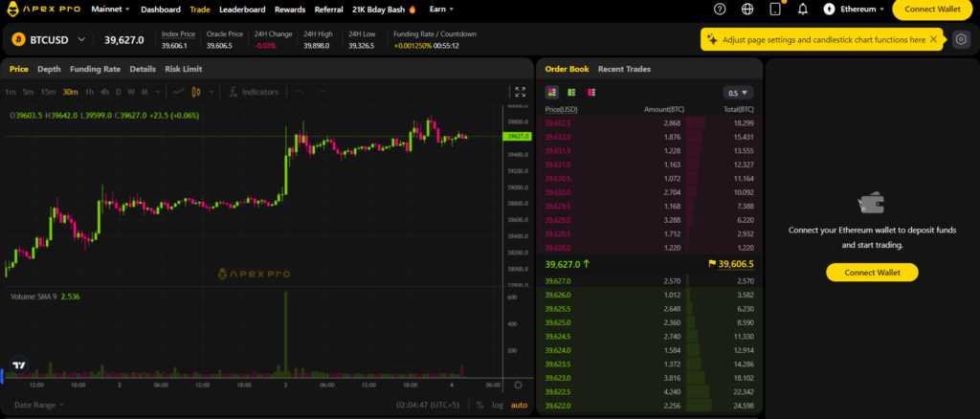Image resolution: width=980 pixels, height=419 pixels.
Task: Switch to the Details tab
Action: click(143, 69)
